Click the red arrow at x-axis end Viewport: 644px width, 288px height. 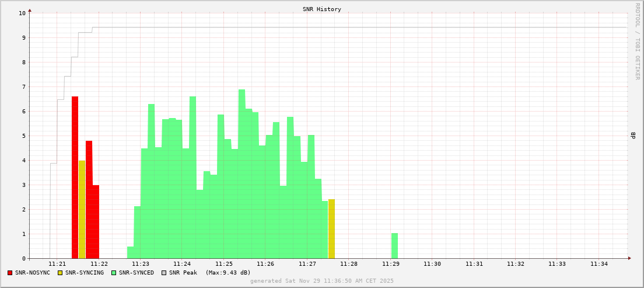629,258
